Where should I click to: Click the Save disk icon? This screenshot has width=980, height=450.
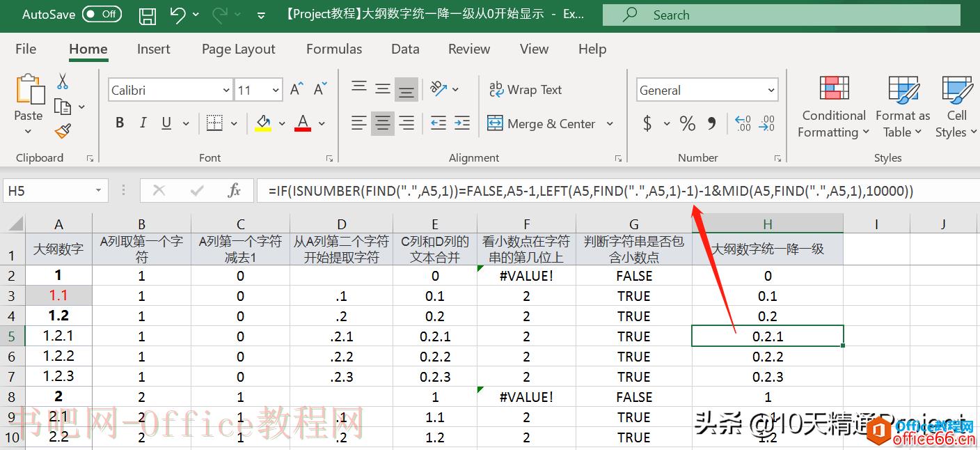(147, 15)
